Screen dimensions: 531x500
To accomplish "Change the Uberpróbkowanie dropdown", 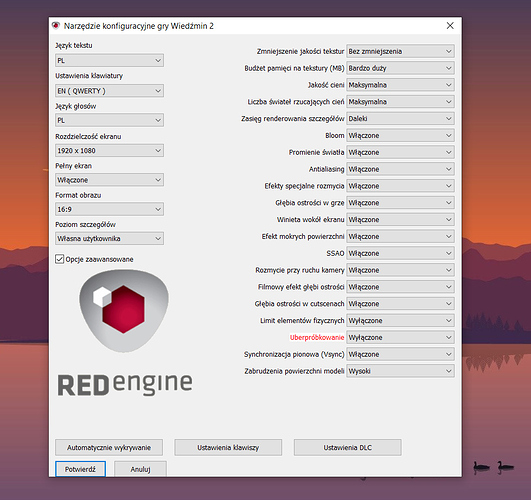I will 400,337.
